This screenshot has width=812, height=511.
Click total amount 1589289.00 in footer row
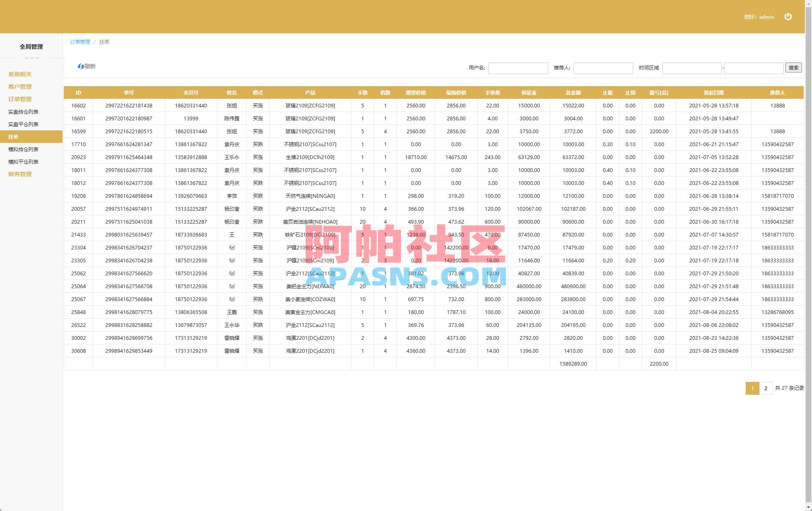coord(573,364)
